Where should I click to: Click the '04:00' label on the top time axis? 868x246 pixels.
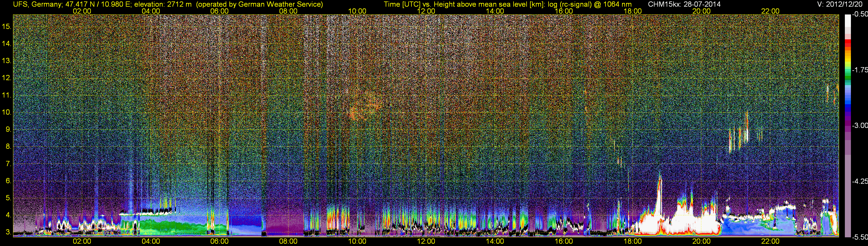coord(151,11)
